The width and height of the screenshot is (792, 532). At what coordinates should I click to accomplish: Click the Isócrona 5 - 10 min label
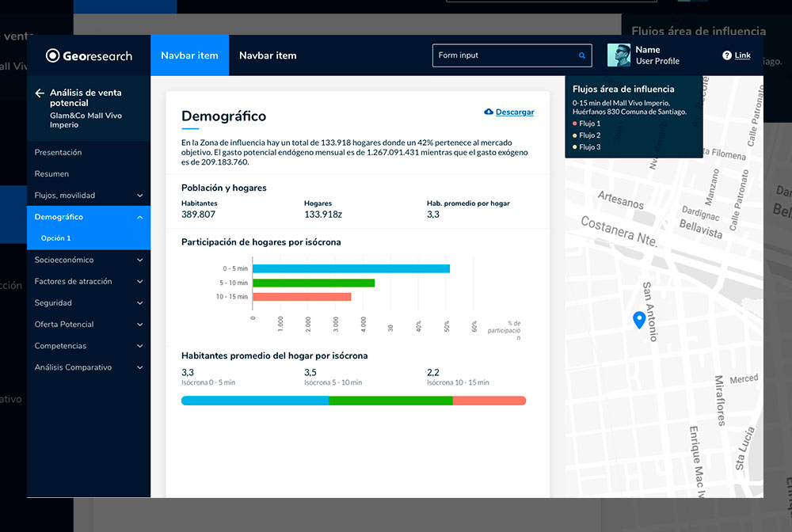pyautogui.click(x=333, y=382)
